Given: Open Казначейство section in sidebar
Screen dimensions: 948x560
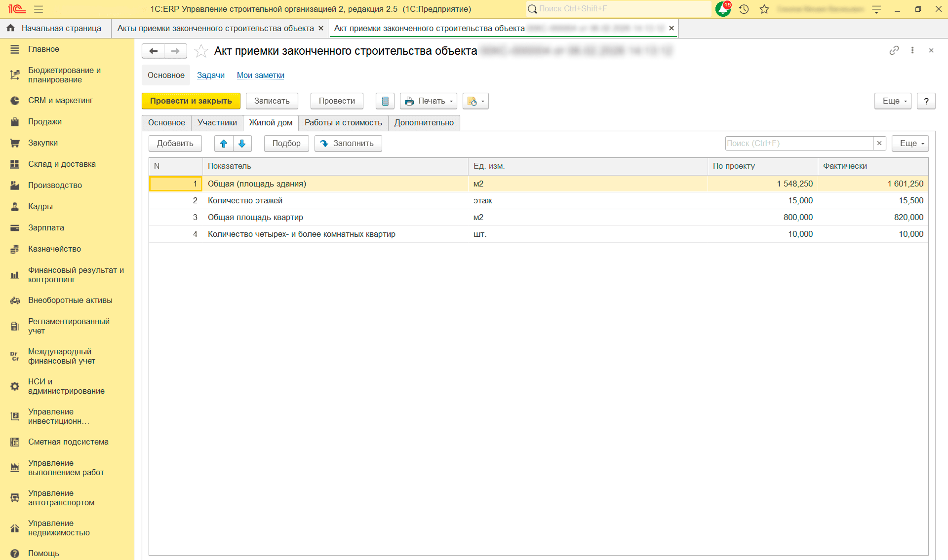Looking at the screenshot, I should (54, 249).
